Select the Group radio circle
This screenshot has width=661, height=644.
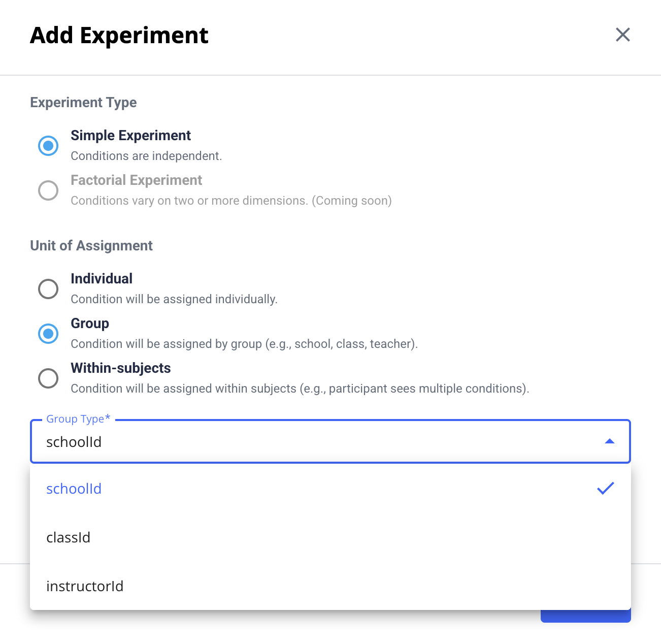(x=48, y=334)
